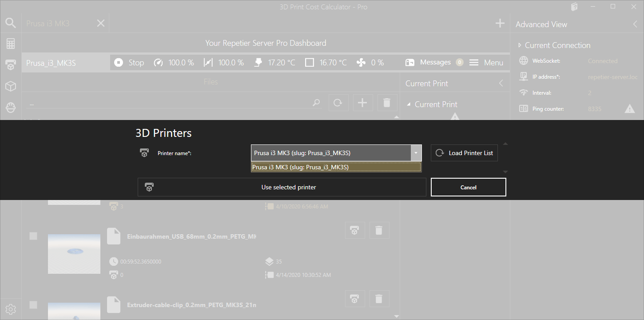Screen dimensions: 644x320
Task: Check the Extruder-cable-clip file checkbox
Action: pyautogui.click(x=33, y=305)
